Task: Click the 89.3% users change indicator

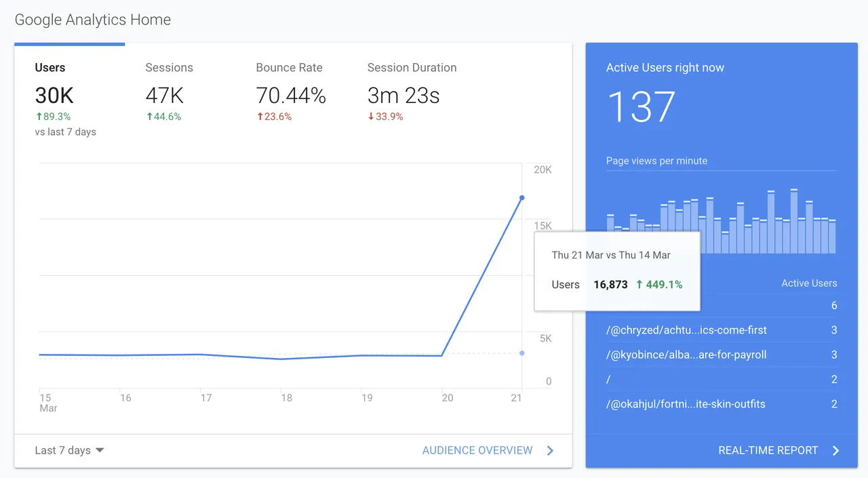Action: click(52, 117)
